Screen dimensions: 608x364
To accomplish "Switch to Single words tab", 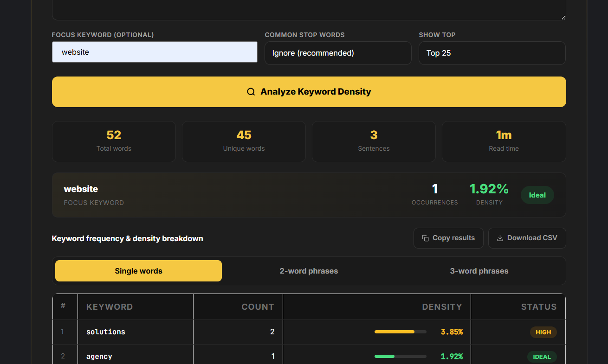I will (138, 271).
